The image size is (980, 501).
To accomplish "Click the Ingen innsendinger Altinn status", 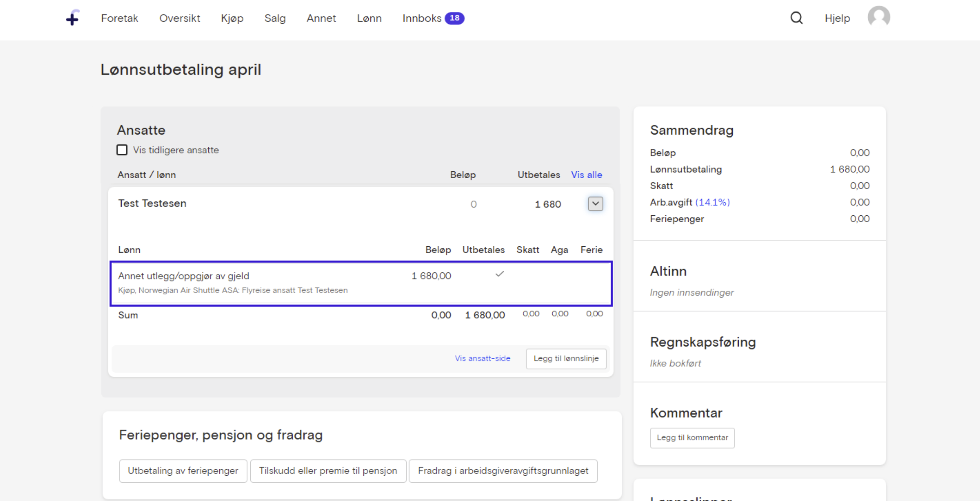I will pos(691,293).
